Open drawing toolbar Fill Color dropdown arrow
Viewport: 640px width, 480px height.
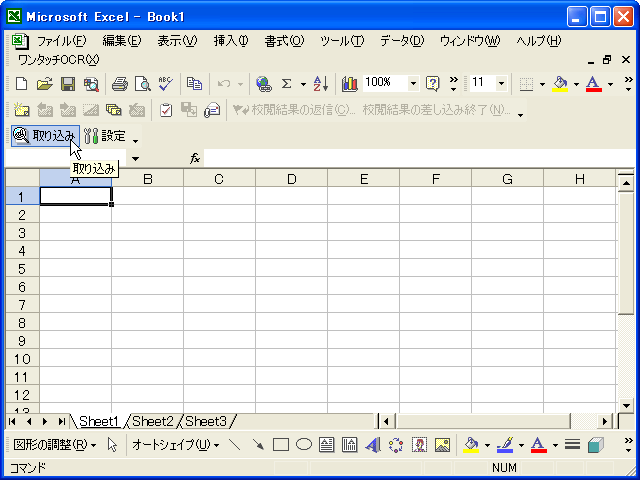[x=487, y=445]
